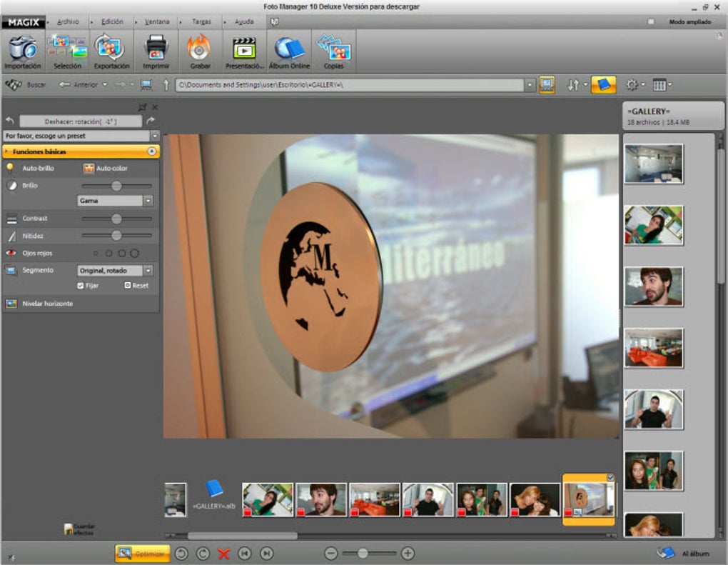Open Segmento Original, rotado dropdown
The width and height of the screenshot is (728, 565).
pos(148,271)
